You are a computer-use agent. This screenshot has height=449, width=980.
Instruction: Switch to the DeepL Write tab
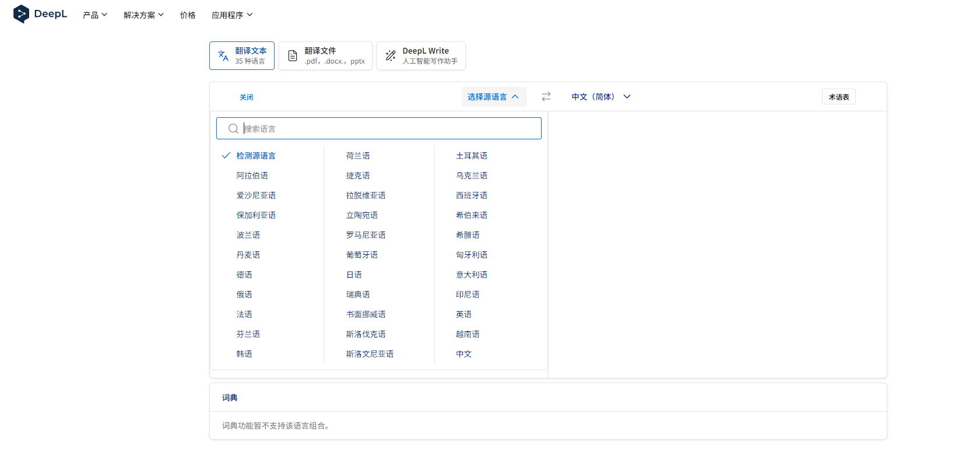tap(421, 55)
